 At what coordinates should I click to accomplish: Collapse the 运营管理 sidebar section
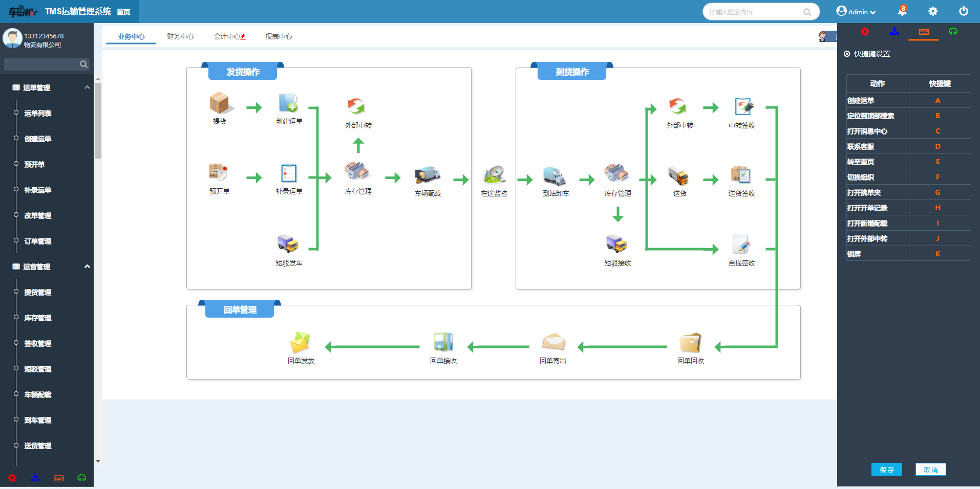[x=87, y=266]
